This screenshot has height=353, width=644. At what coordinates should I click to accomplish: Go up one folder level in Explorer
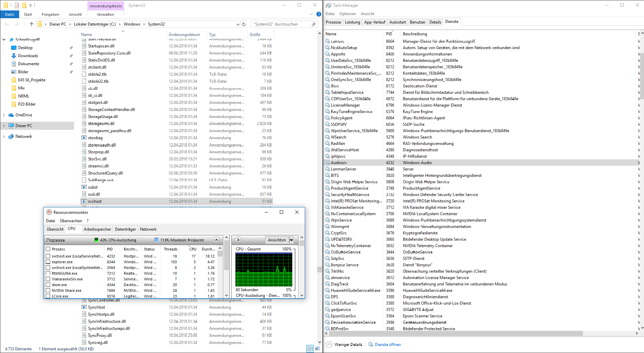tap(32, 24)
